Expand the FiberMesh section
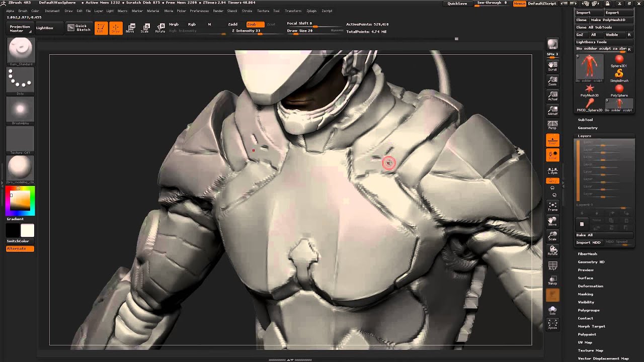Viewport: 644px width, 362px height. [587, 254]
